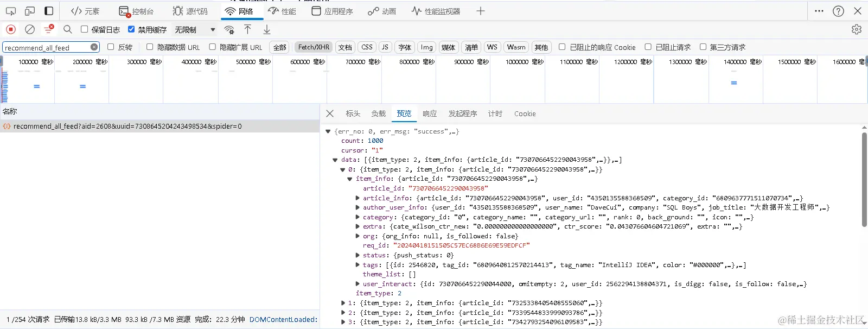
Task: Filter by JS resources
Action: (x=385, y=47)
